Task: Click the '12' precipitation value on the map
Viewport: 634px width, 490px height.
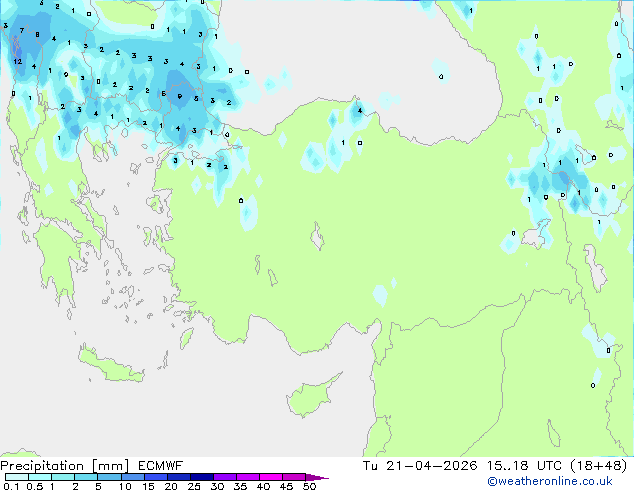Action: click(x=17, y=61)
